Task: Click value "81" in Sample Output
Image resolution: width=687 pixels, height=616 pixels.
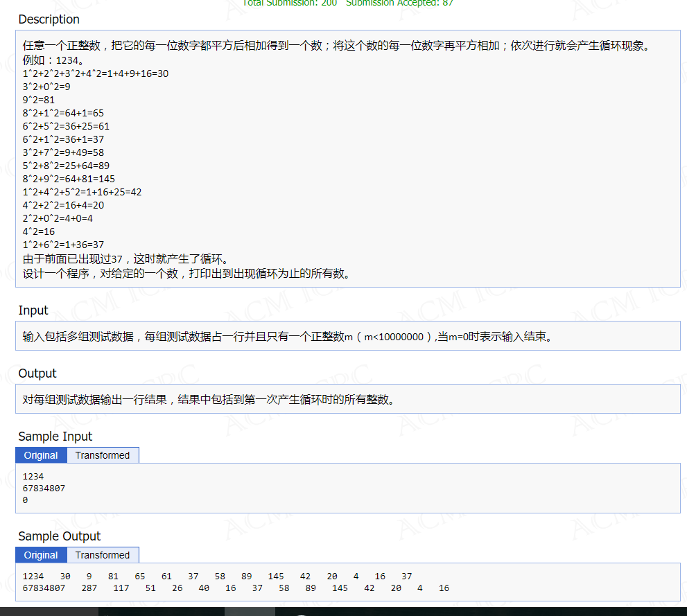Action: (114, 577)
